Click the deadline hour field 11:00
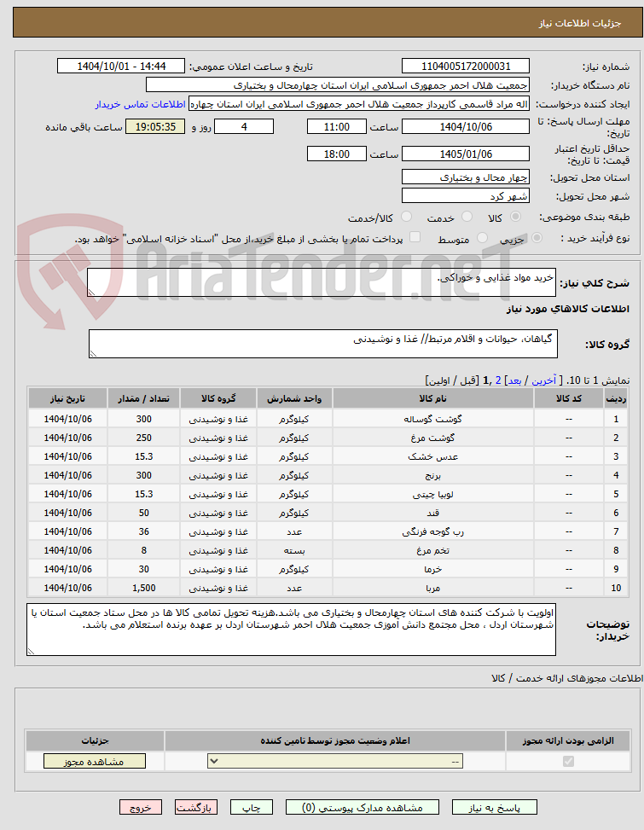Screen dimensions: 644x830 [337, 126]
